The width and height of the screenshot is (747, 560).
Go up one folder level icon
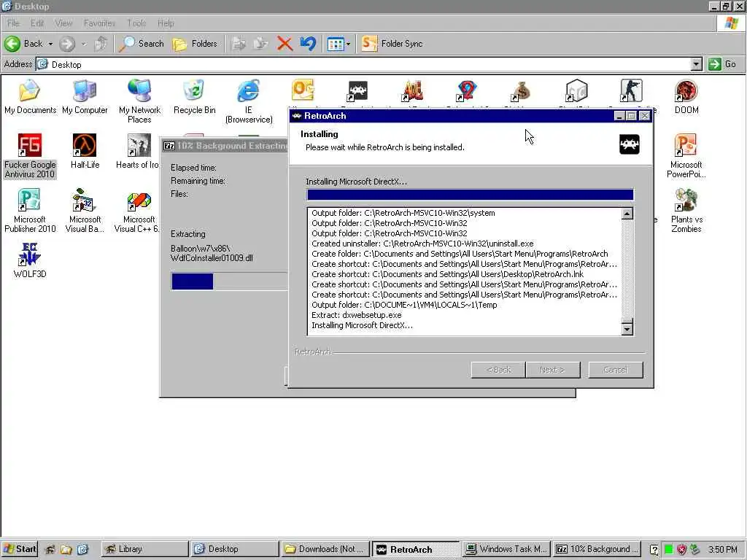101,44
